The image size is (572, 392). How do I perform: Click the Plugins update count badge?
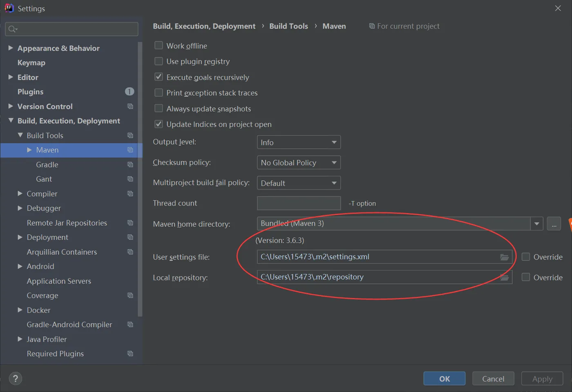129,92
